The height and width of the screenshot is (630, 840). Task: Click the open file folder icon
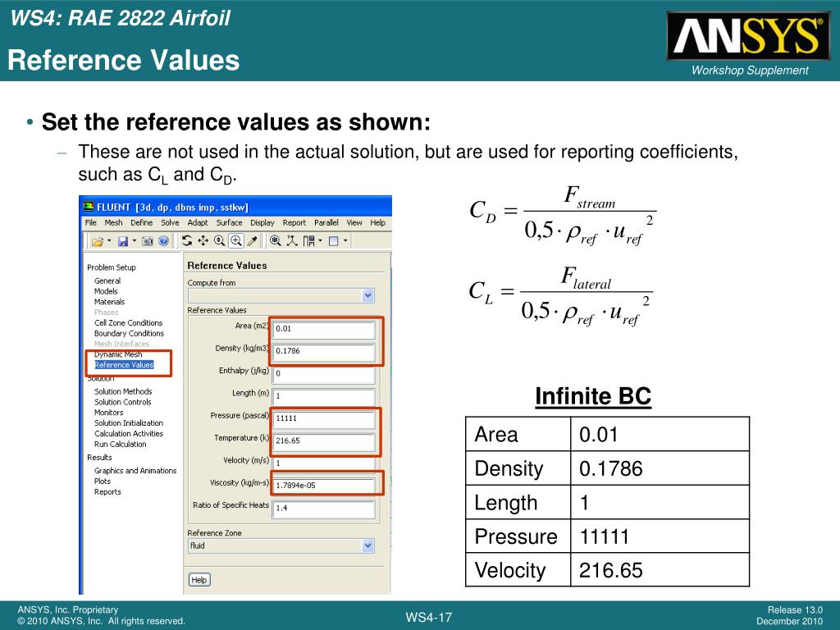97,241
